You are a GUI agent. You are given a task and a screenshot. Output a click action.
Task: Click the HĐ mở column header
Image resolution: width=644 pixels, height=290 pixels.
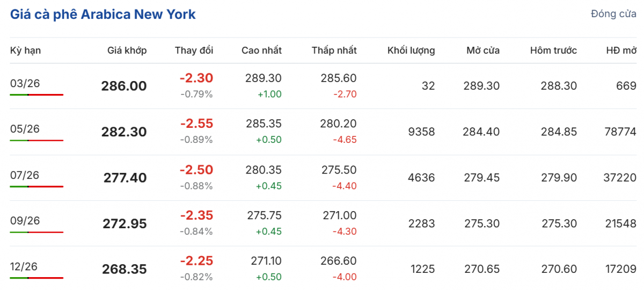pyautogui.click(x=621, y=50)
